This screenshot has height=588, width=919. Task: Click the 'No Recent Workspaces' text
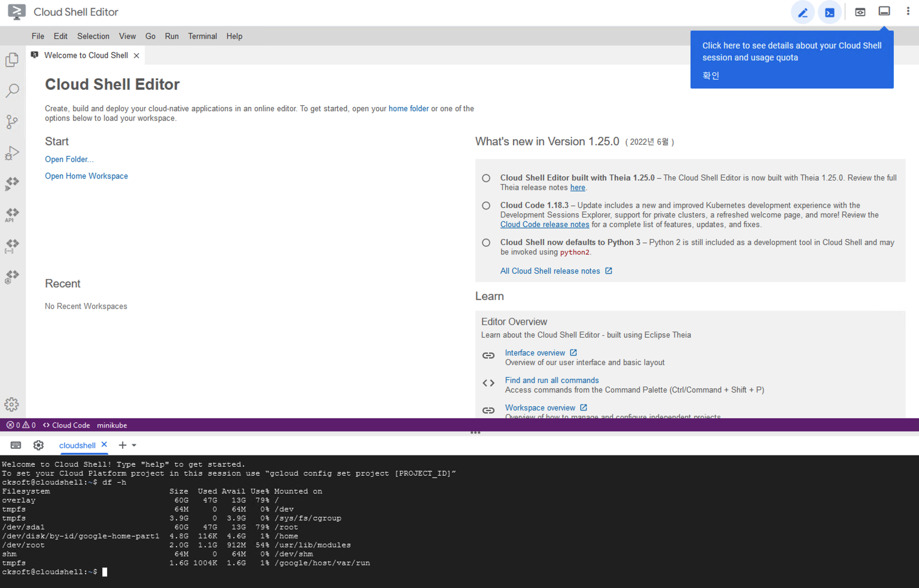click(86, 307)
